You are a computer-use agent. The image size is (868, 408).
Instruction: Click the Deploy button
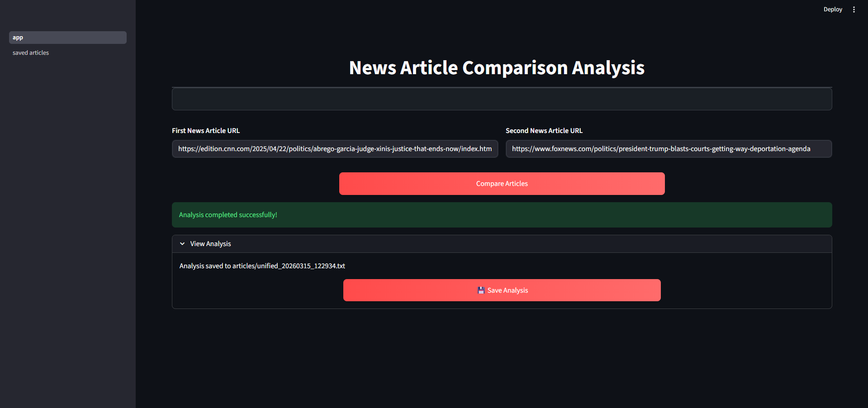[x=832, y=9]
